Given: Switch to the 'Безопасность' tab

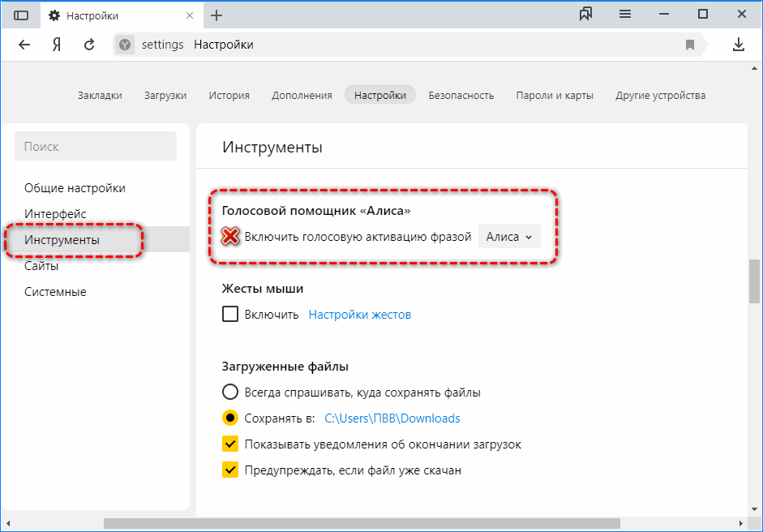Looking at the screenshot, I should (x=461, y=95).
